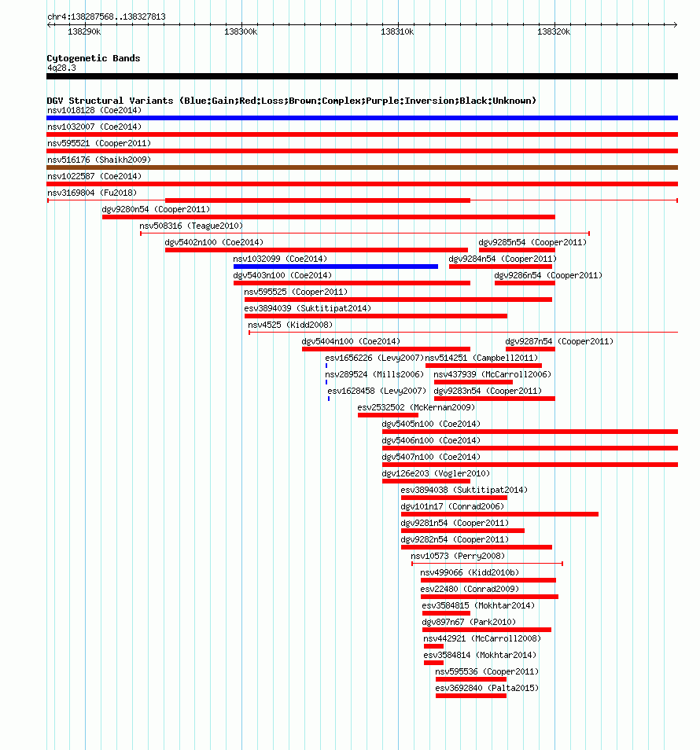
Task: Click dgv9280n54 (Cooper2011) label
Action: pyautogui.click(x=156, y=209)
